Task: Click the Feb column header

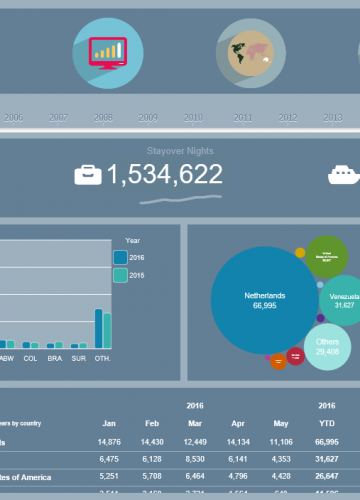Action: 152,423
